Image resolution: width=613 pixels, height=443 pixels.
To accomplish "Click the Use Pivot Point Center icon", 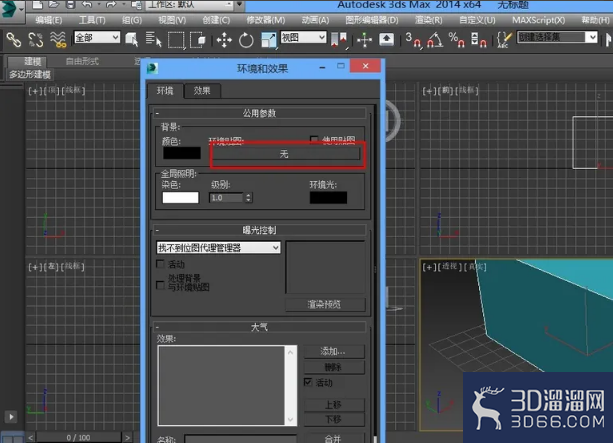I will pyautogui.click(x=339, y=40).
